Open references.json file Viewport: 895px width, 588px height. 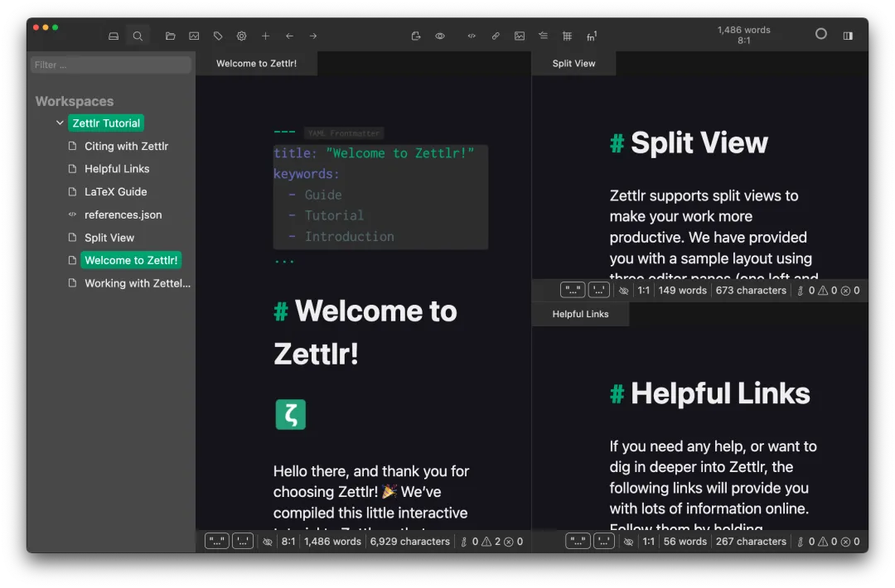pos(123,215)
